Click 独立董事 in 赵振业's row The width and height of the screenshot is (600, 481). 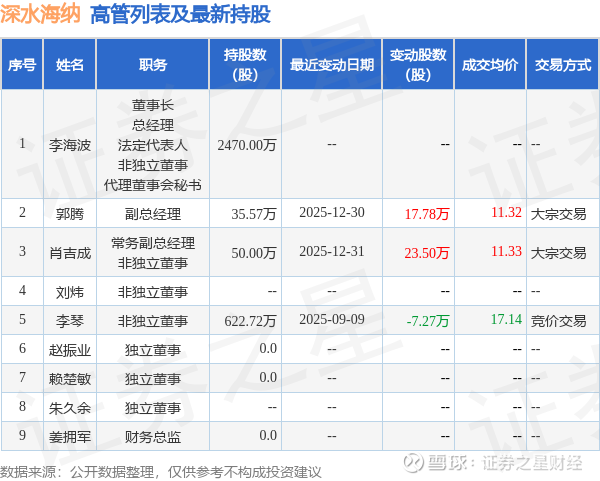click(153, 350)
